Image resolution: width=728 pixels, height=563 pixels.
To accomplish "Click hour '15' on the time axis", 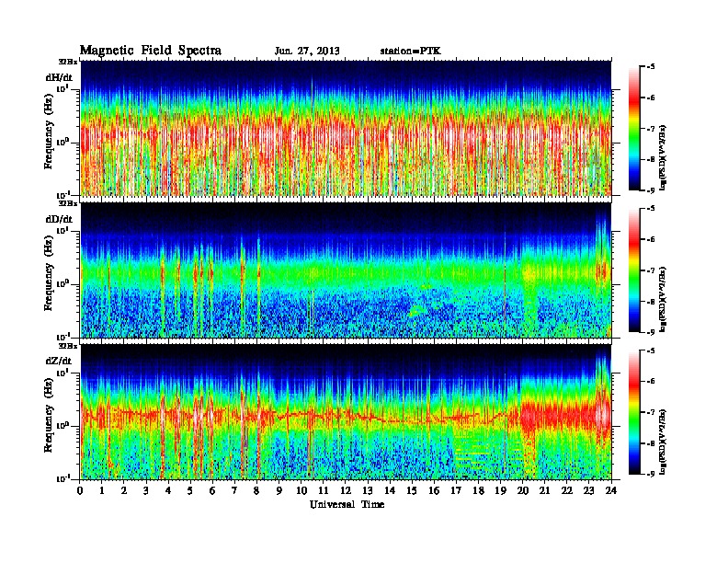I will point(412,490).
